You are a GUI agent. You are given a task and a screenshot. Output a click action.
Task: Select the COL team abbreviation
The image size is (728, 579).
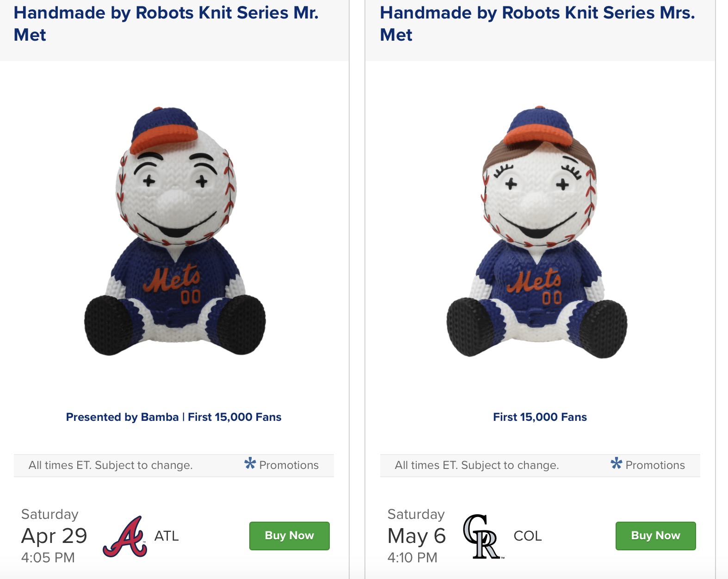tap(528, 536)
